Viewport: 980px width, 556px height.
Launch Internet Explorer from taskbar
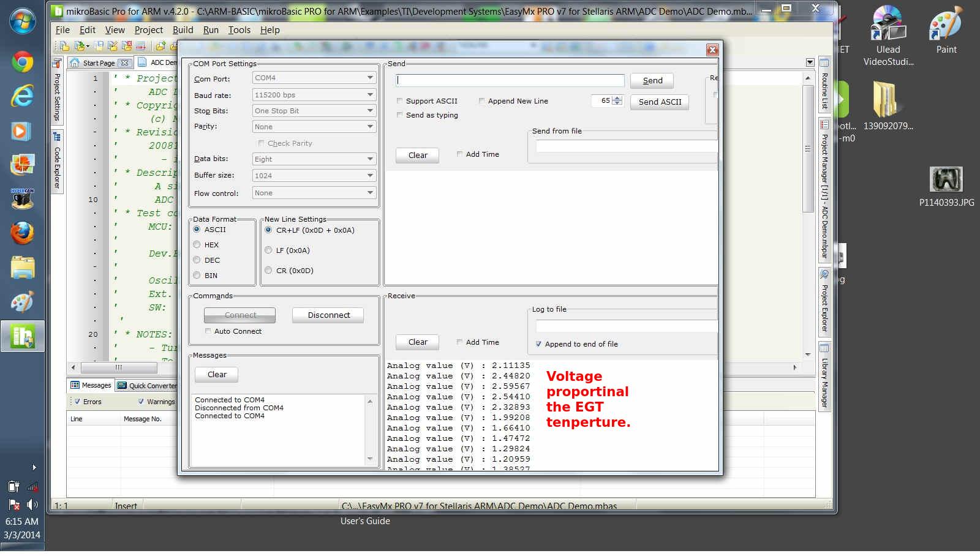[x=22, y=96]
